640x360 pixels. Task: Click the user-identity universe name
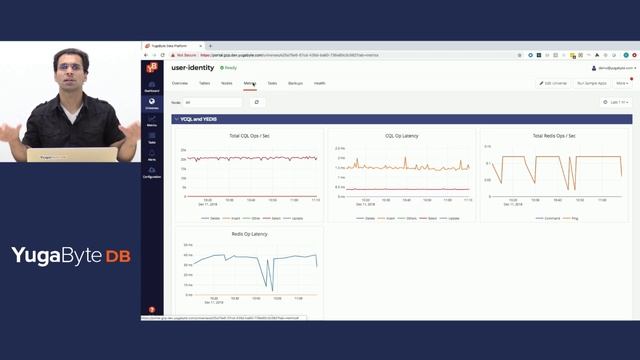[193, 68]
